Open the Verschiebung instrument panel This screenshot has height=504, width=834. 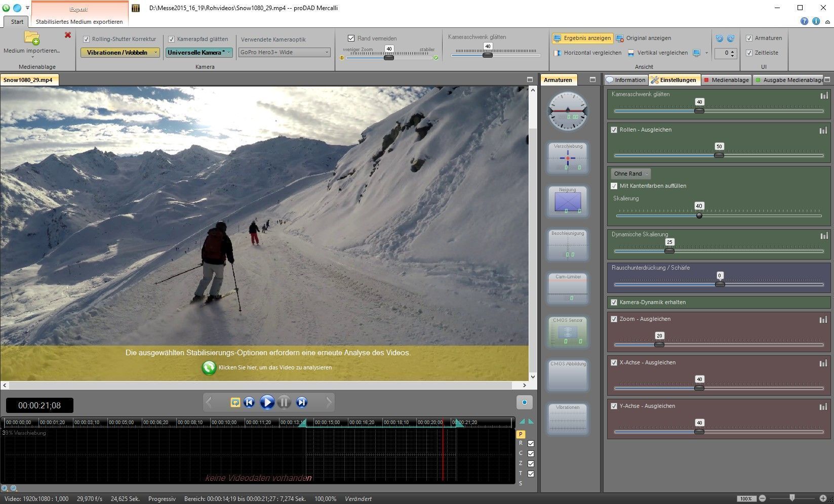tap(568, 157)
